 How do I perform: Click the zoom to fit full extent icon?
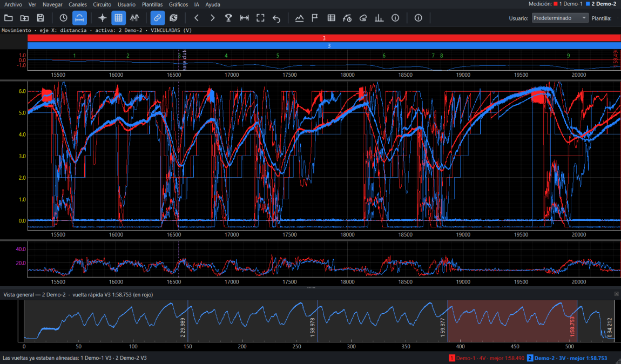[x=260, y=18]
